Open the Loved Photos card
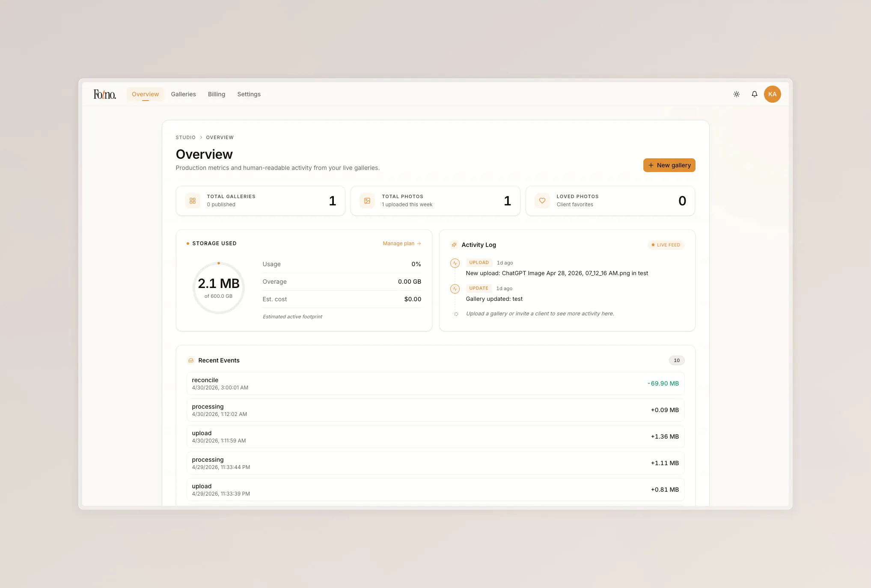This screenshot has width=871, height=588. (610, 201)
